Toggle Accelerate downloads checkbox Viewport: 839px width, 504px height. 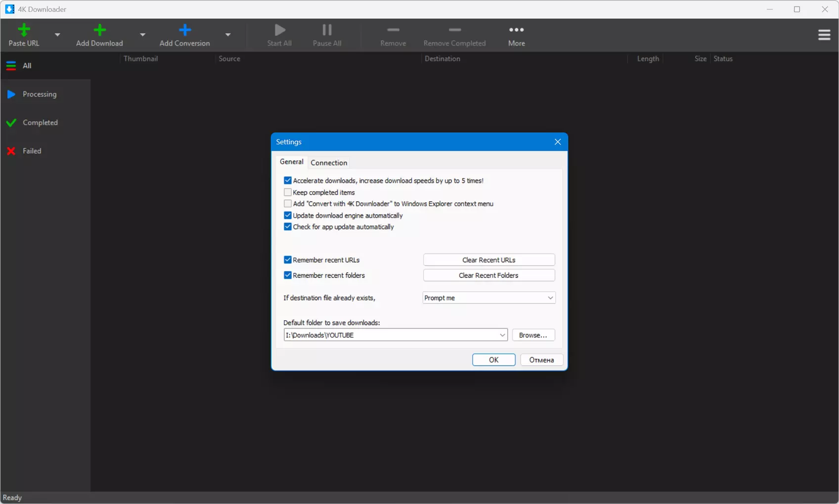[x=288, y=180]
